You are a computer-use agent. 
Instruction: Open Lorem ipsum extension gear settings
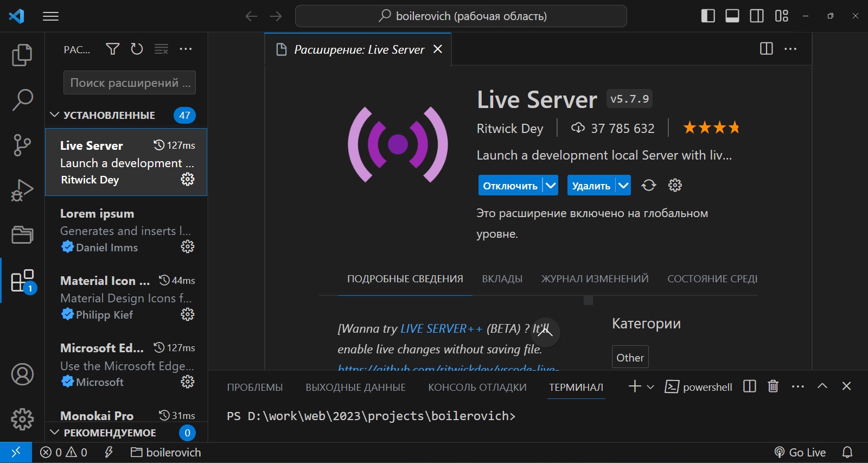click(188, 247)
